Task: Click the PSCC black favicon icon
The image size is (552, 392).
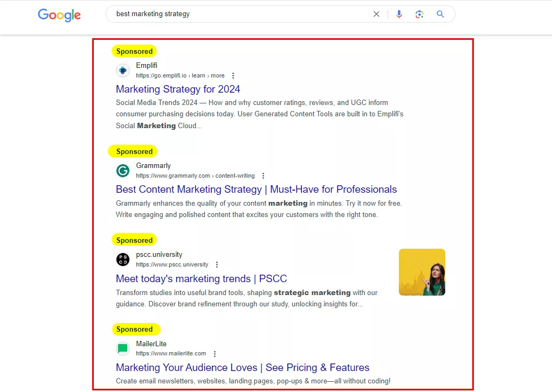Action: click(123, 260)
